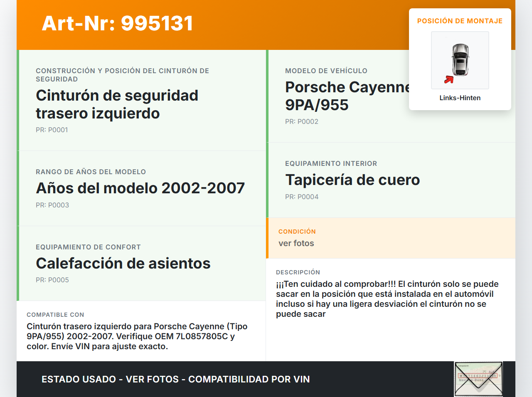The height and width of the screenshot is (397, 532).
Task: Click the Calefacción de asientos entry
Action: click(x=123, y=263)
